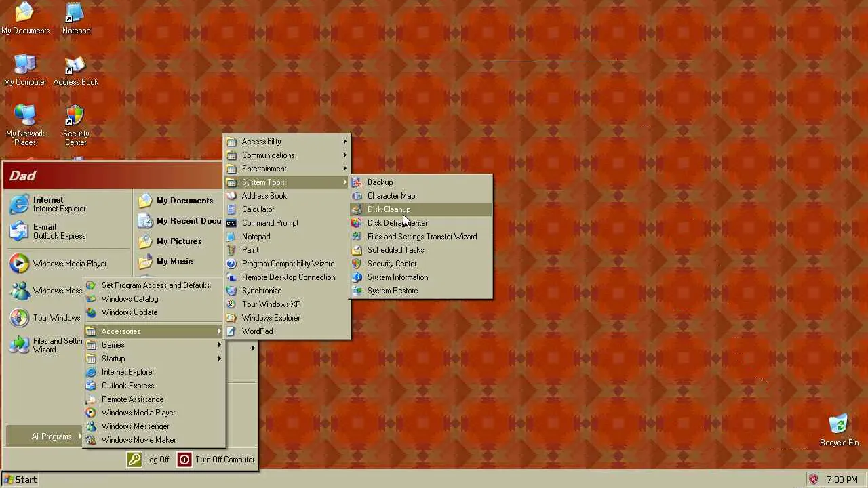868x488 pixels.
Task: Click the red security shield in system tray
Action: coord(813,479)
